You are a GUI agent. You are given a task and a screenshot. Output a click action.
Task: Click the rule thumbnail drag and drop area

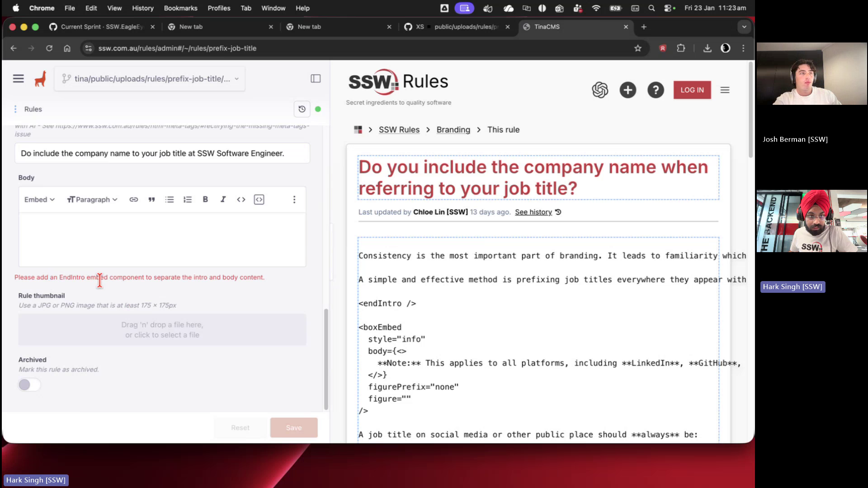[162, 330]
